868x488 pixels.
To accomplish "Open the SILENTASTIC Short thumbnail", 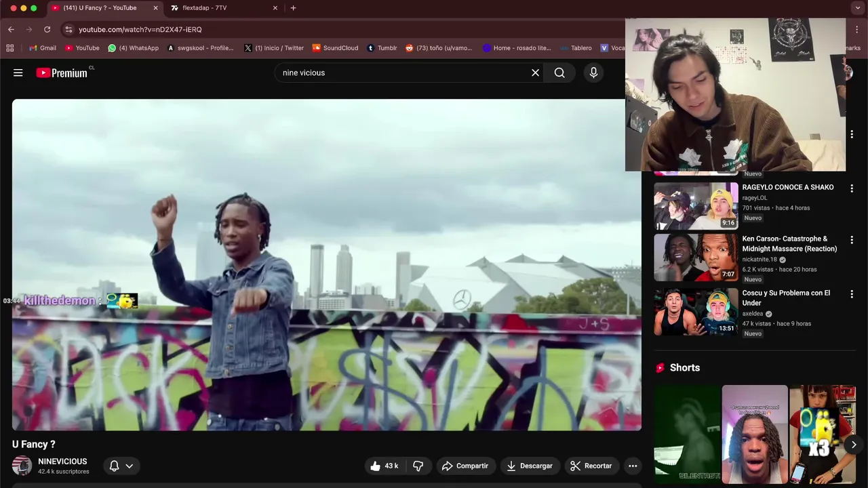I will (687, 434).
